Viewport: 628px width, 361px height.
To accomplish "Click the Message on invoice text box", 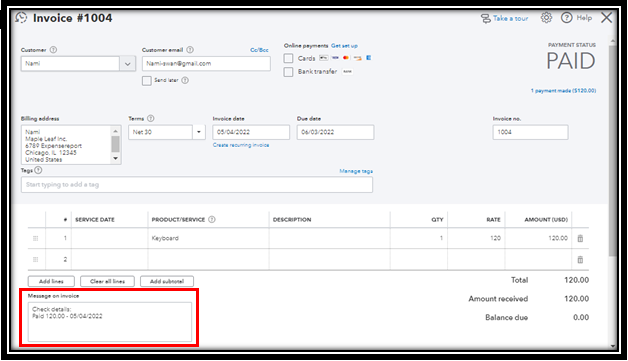I will pos(110,322).
